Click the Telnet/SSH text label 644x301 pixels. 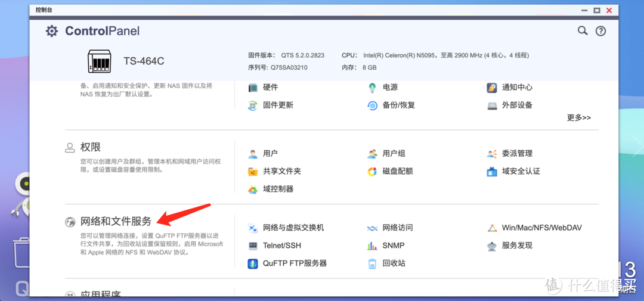281,246
